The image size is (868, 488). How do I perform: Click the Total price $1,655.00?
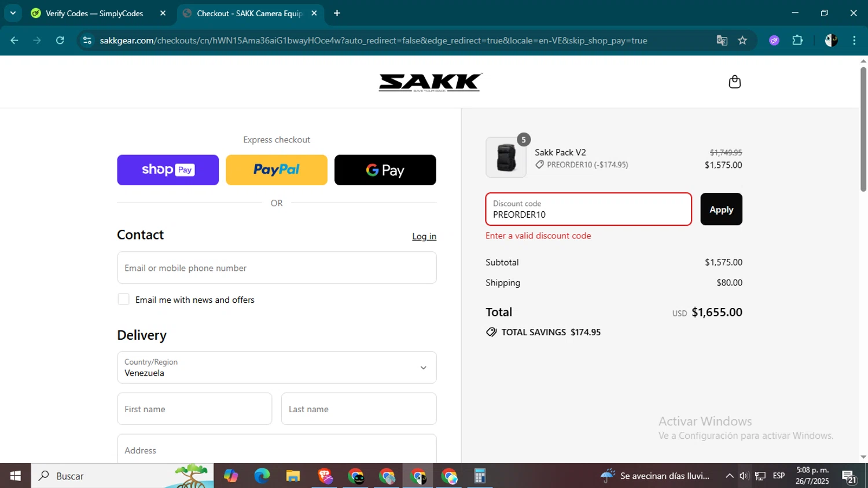point(717,312)
